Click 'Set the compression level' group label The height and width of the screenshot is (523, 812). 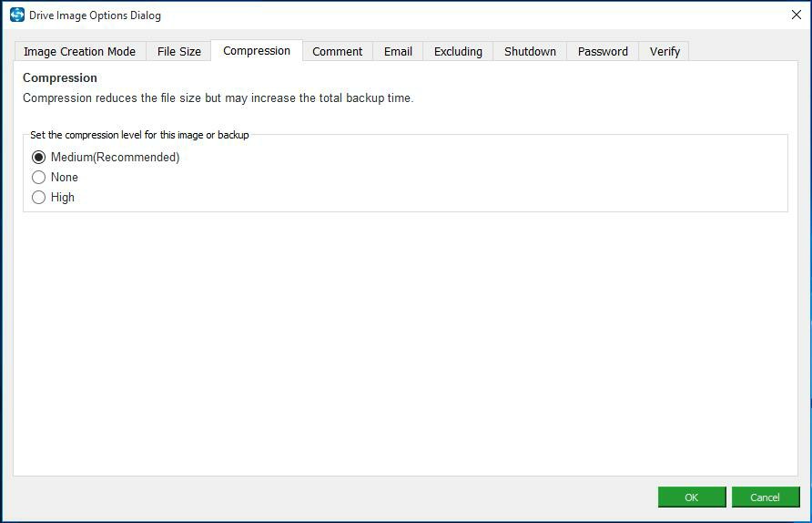(139, 135)
